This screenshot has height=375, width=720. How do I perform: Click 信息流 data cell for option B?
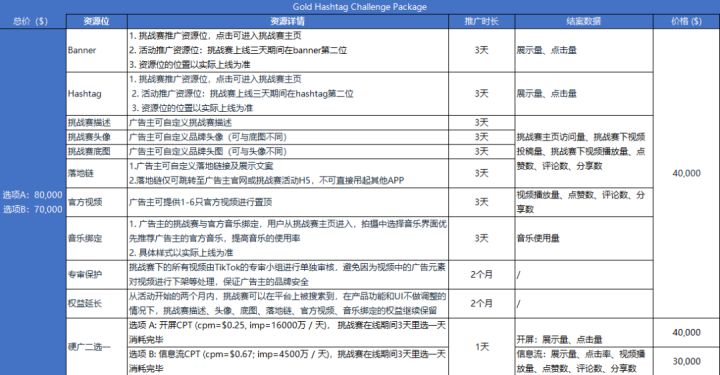pyautogui.click(x=584, y=361)
